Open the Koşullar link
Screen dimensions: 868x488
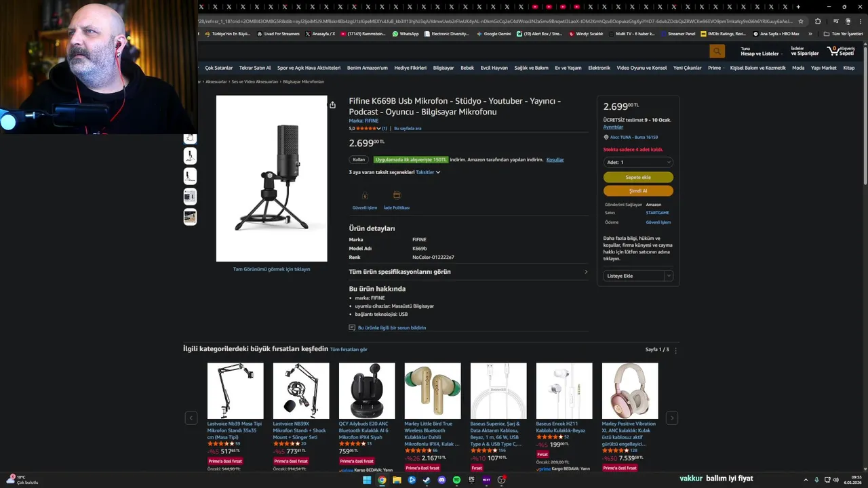[x=555, y=160]
